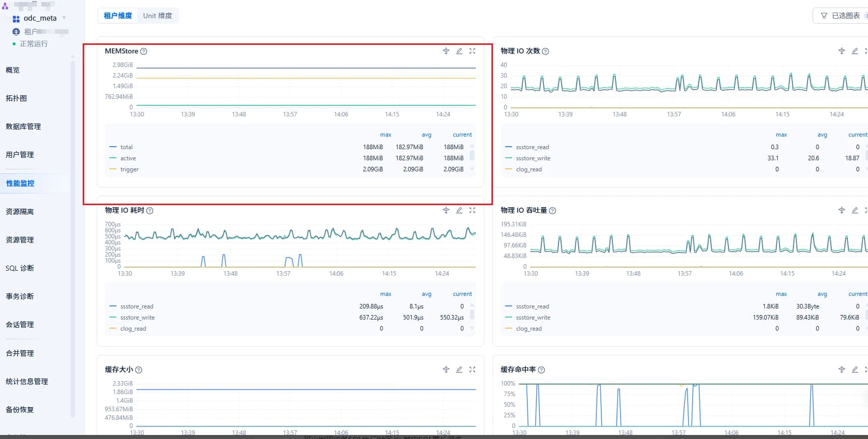Open the odc_meta tenant dropdown

coord(64,18)
